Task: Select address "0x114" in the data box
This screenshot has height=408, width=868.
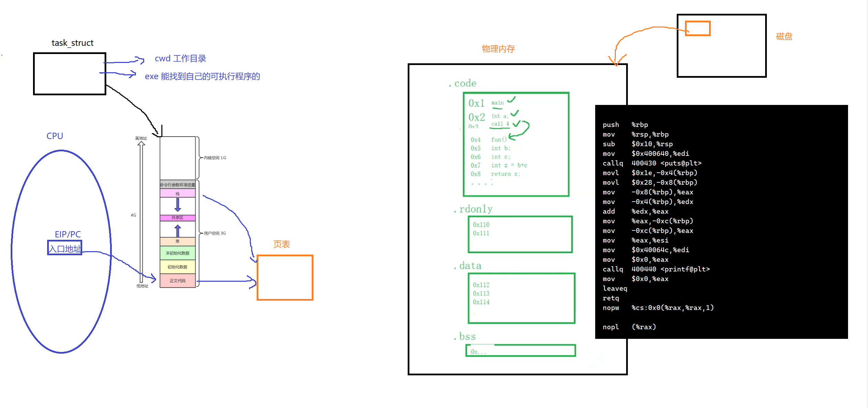Action: pyautogui.click(x=481, y=302)
